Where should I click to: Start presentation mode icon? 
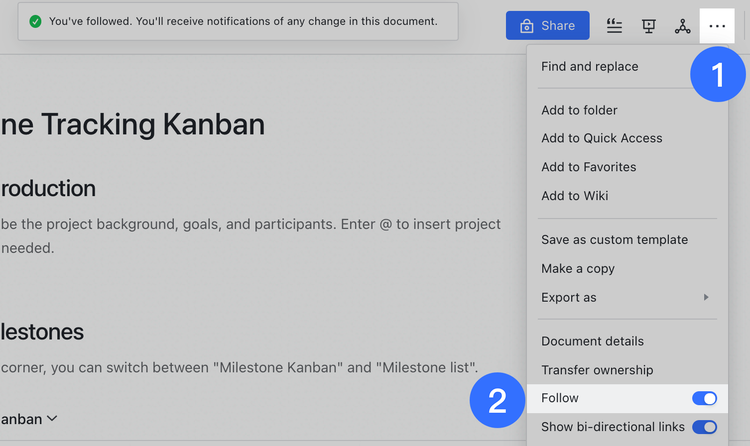pos(649,26)
